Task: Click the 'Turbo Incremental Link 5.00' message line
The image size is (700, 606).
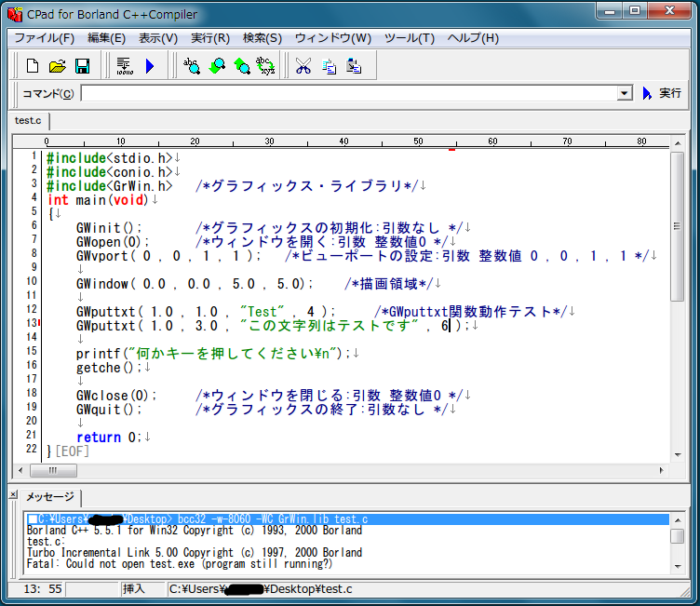Action: tap(195, 553)
